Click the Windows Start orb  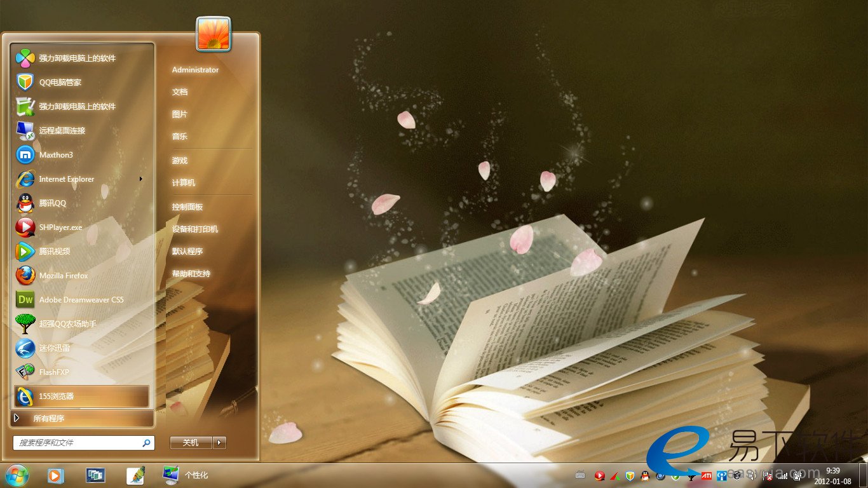click(17, 475)
